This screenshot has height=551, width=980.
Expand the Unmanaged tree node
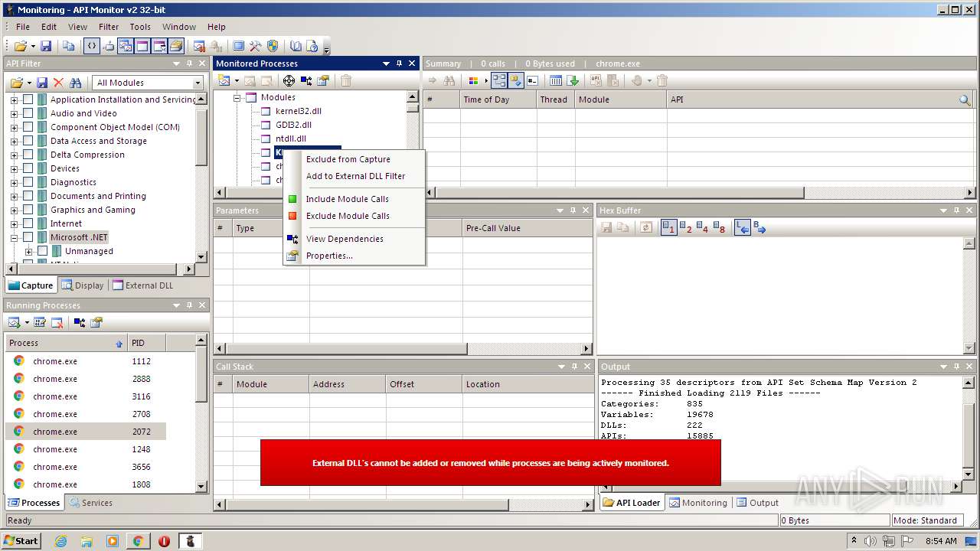pos(28,251)
